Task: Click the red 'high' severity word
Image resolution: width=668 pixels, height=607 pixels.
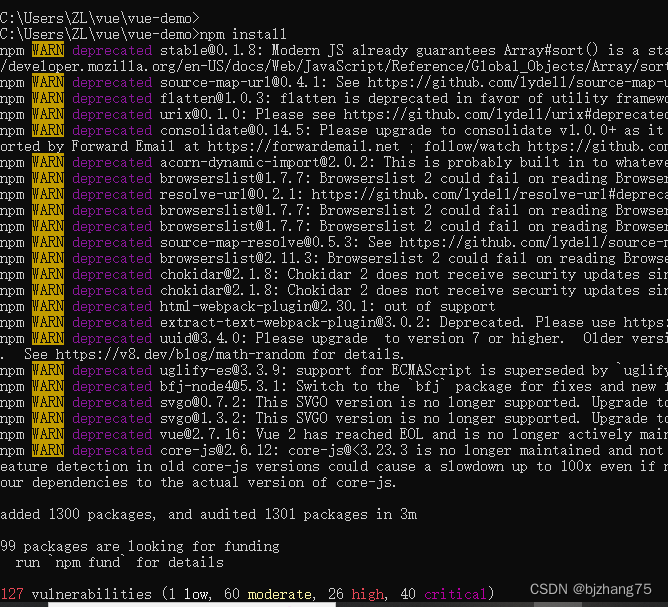Action: pos(367,594)
